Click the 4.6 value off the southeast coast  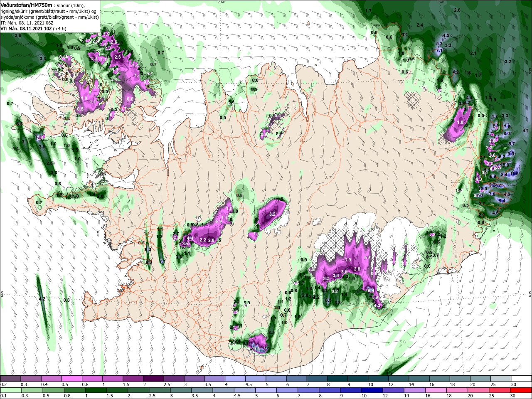pyautogui.click(x=495, y=213)
